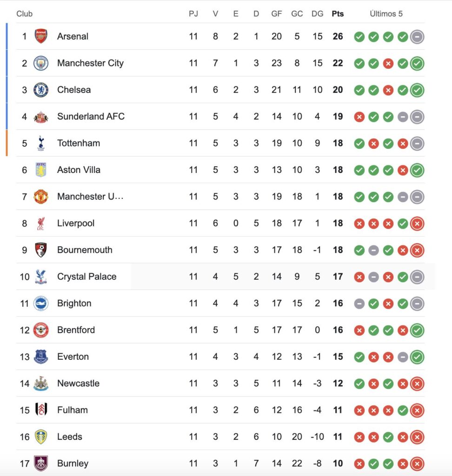452x476 pixels.
Task: Click Manchester City's red loss icon
Action: tap(388, 64)
